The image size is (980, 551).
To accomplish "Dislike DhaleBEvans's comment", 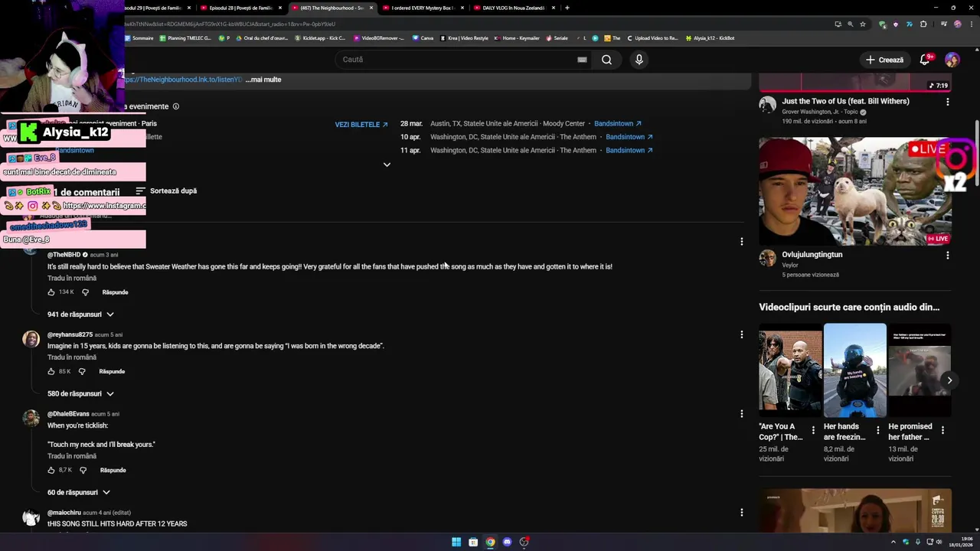I will click(83, 471).
